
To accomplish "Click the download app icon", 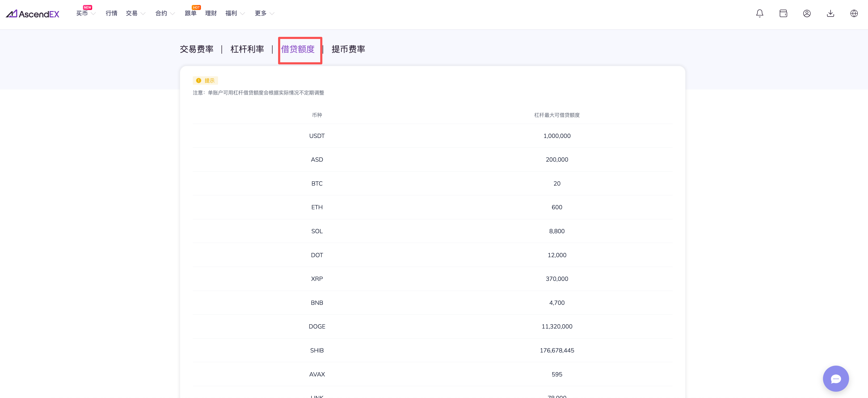I will point(830,13).
